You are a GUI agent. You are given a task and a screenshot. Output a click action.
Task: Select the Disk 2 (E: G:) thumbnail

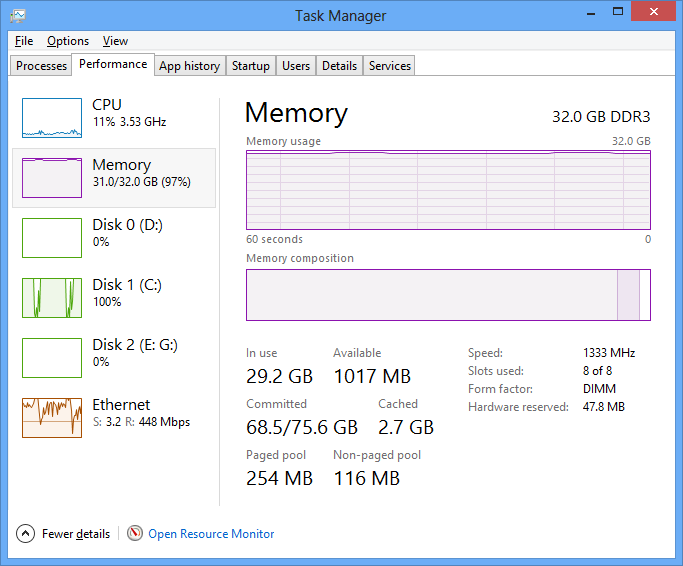(x=52, y=357)
